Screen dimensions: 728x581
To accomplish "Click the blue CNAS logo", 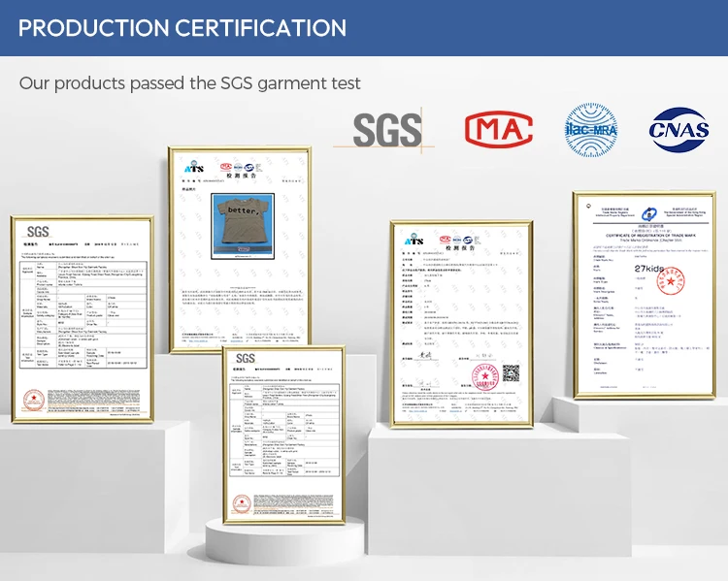I will (678, 129).
